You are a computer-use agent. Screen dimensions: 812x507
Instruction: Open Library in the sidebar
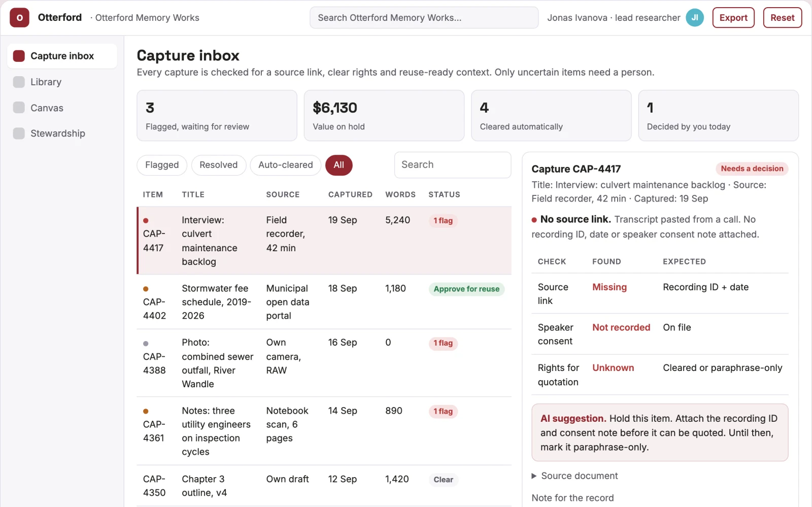point(62,82)
